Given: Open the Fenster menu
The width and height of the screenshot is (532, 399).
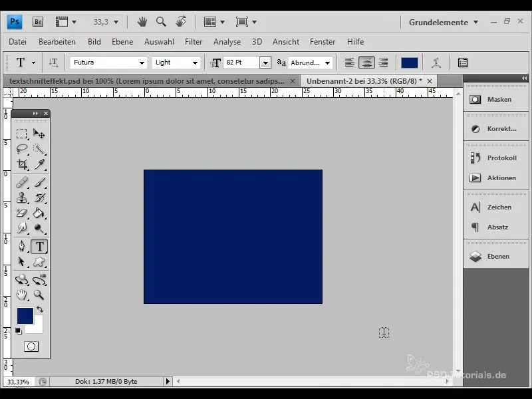Looking at the screenshot, I should tap(323, 42).
